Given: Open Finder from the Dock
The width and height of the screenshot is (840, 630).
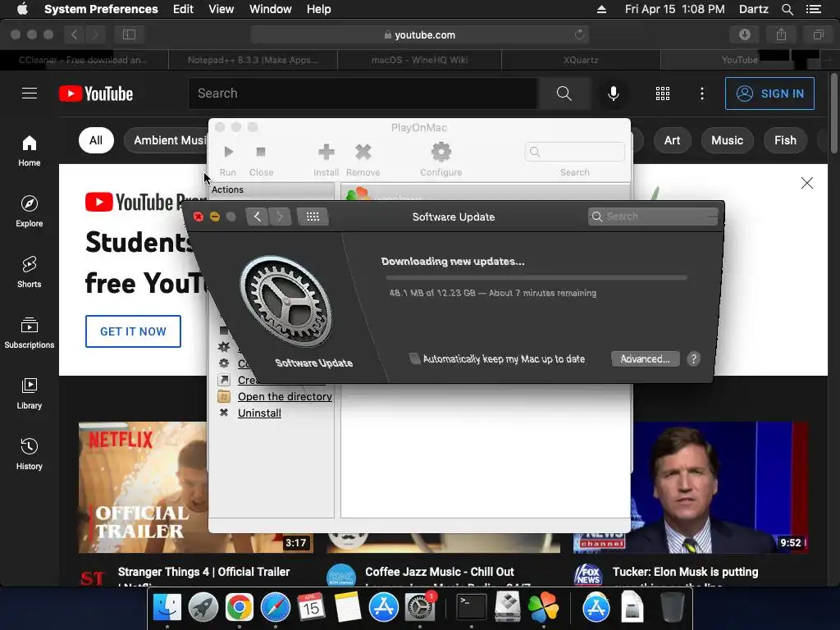Looking at the screenshot, I should 167,607.
